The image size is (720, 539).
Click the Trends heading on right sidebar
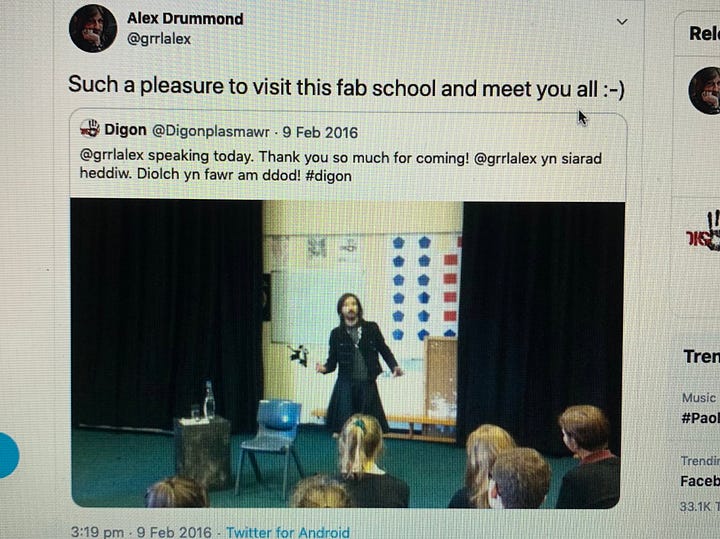pos(701,356)
